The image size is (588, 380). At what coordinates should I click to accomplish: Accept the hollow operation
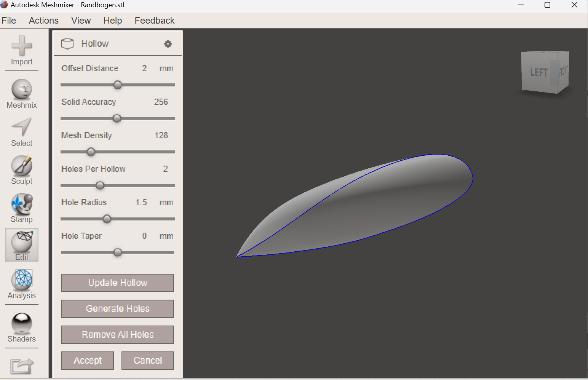tap(87, 360)
